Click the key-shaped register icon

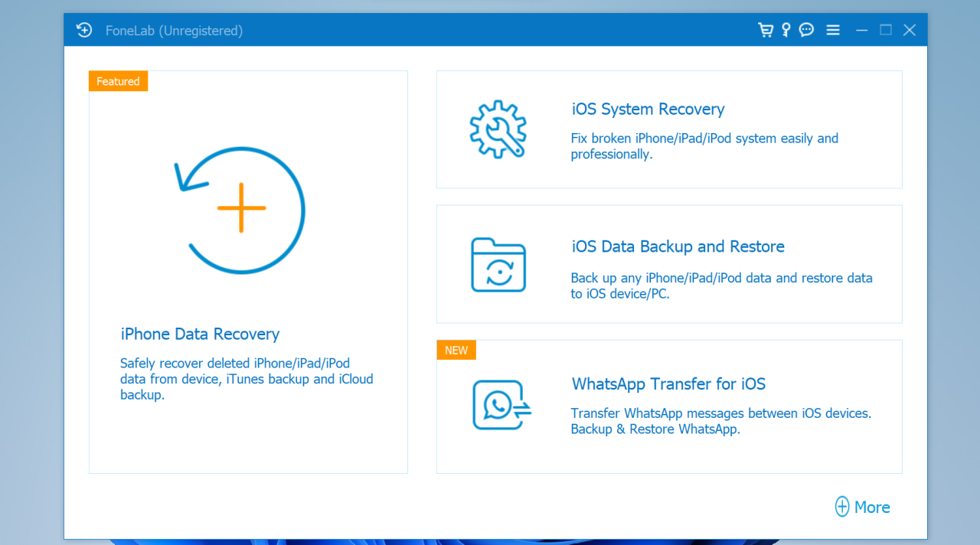click(x=786, y=30)
